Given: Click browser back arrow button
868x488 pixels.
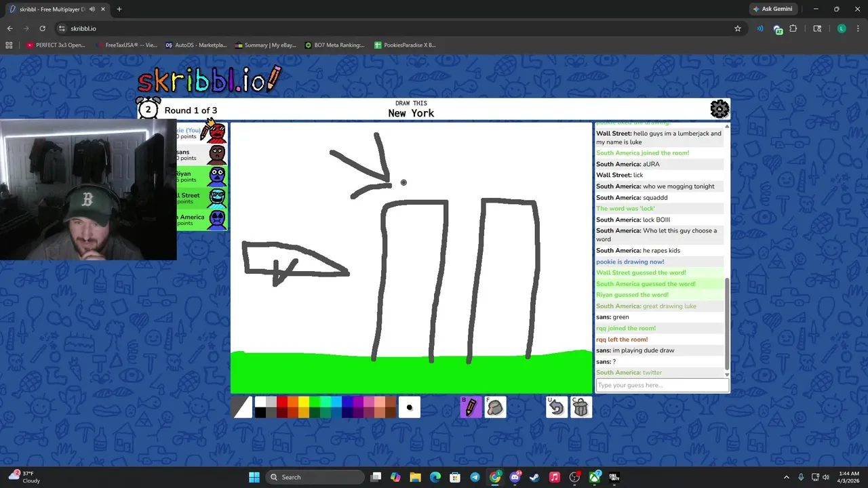Looking at the screenshot, I should point(9,28).
